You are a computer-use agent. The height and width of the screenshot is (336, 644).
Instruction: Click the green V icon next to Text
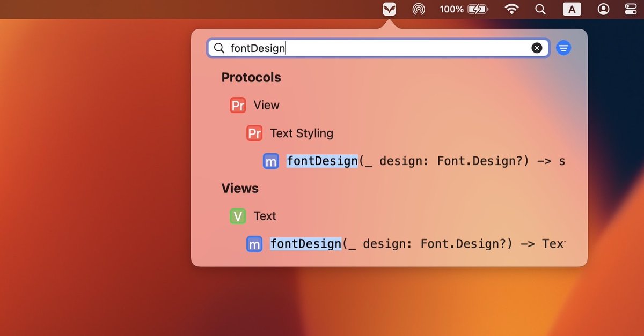tap(238, 216)
